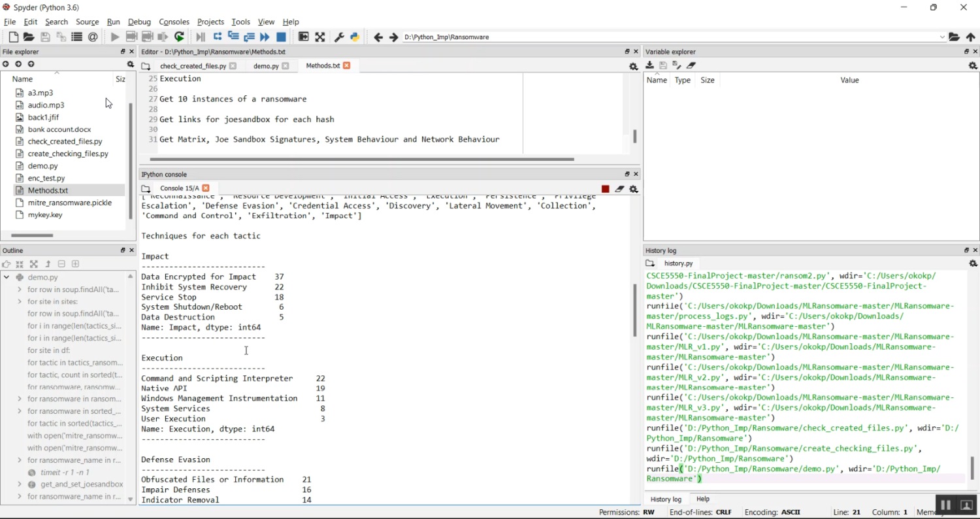The height and width of the screenshot is (519, 980).
Task: Open the Debug menu
Action: [139, 22]
